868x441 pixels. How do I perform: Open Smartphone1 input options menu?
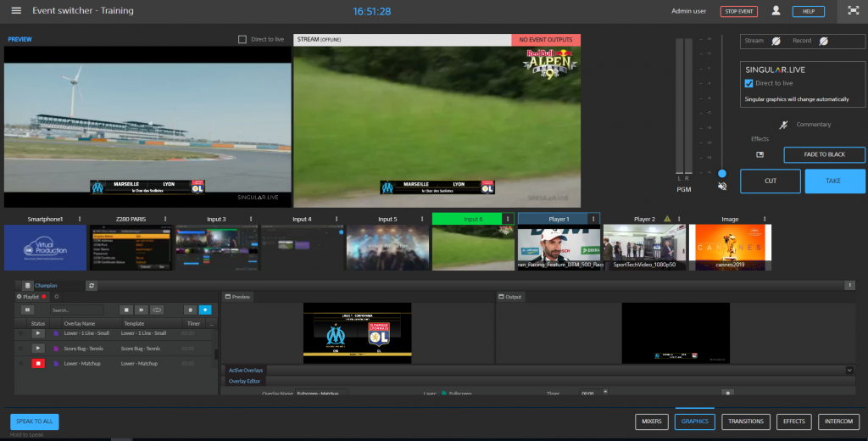point(80,219)
